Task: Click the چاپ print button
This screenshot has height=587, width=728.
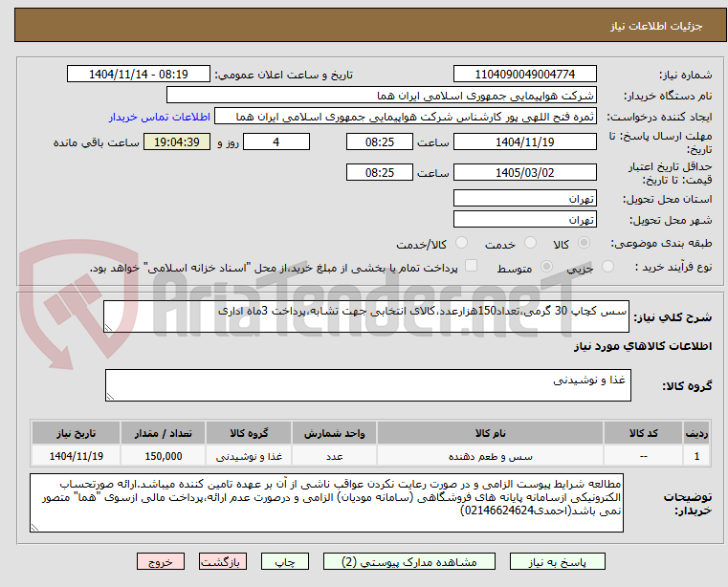Action: [x=285, y=562]
